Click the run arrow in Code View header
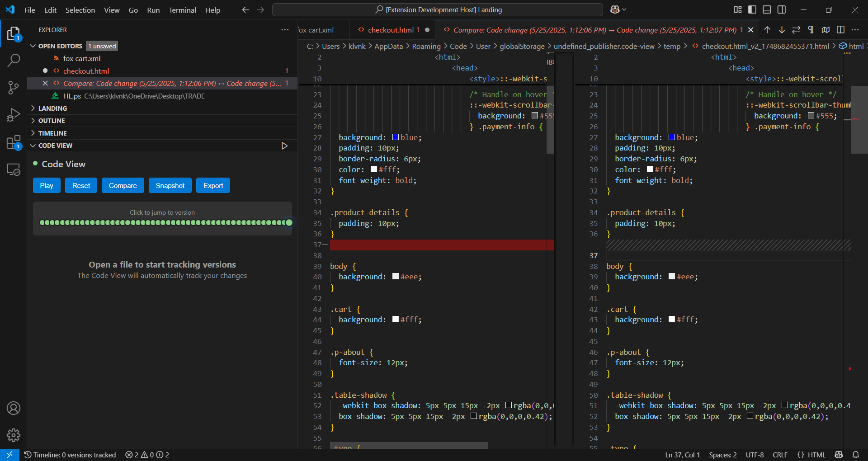868x461 pixels. point(284,146)
